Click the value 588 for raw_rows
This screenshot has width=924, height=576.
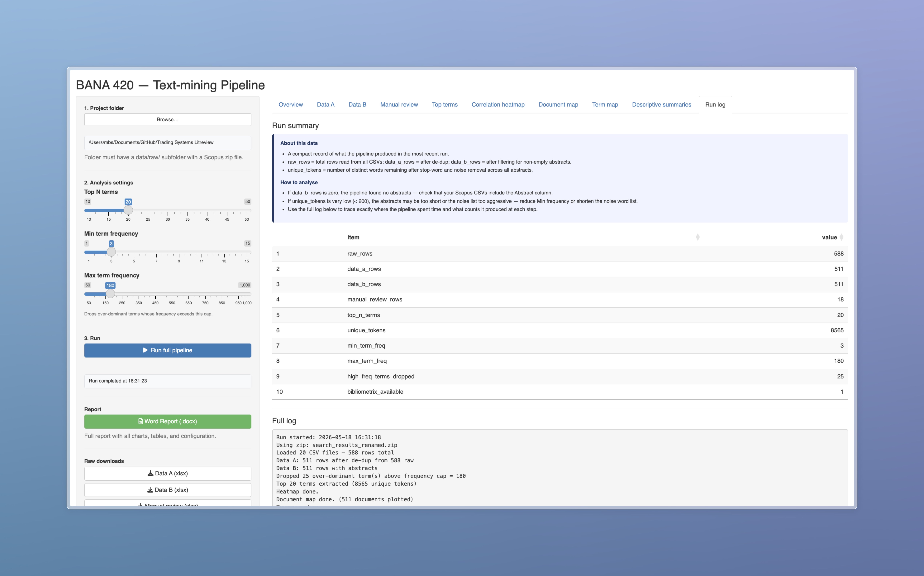pyautogui.click(x=838, y=254)
